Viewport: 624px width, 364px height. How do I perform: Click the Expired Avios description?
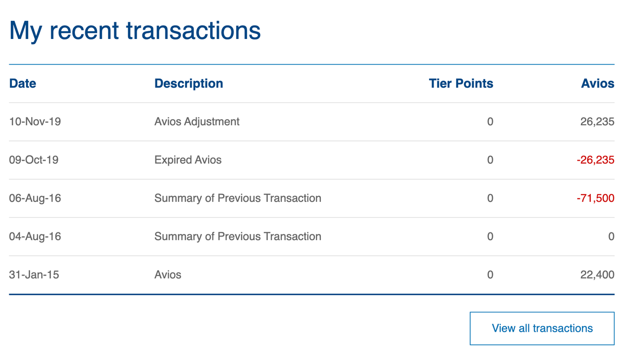tap(188, 160)
